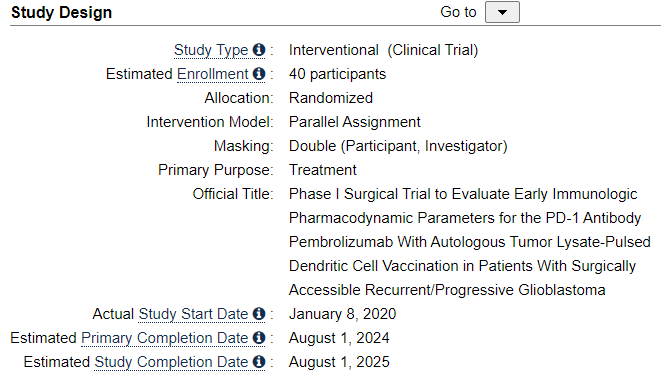Open the Go to dropdown
Viewport: 661px width, 375px height.
(502, 12)
